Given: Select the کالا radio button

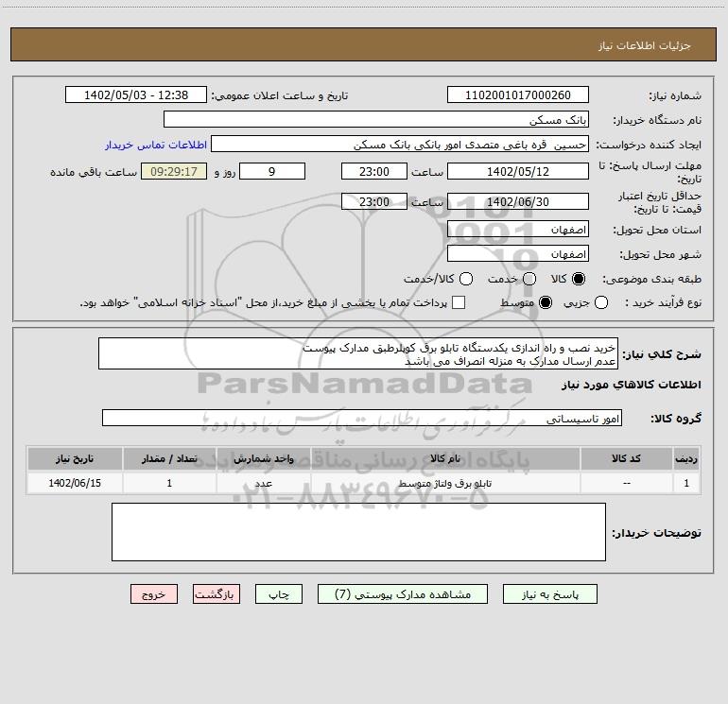Looking at the screenshot, I should coord(579,279).
